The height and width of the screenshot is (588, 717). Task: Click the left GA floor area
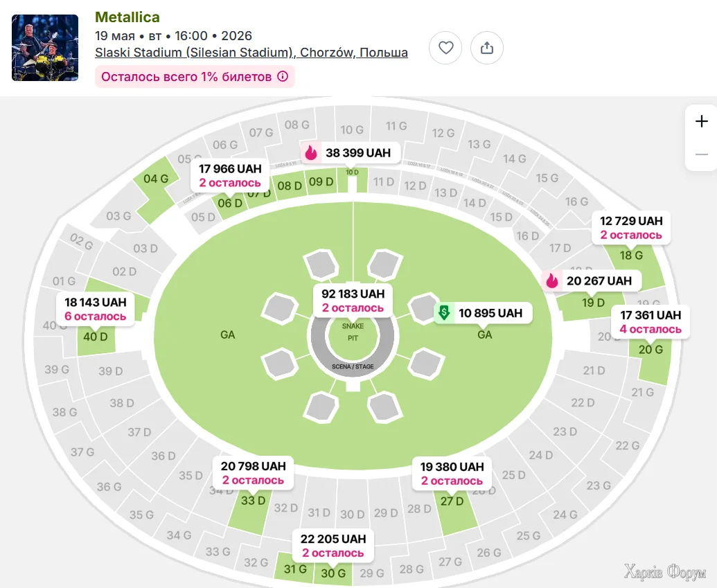[x=227, y=335]
